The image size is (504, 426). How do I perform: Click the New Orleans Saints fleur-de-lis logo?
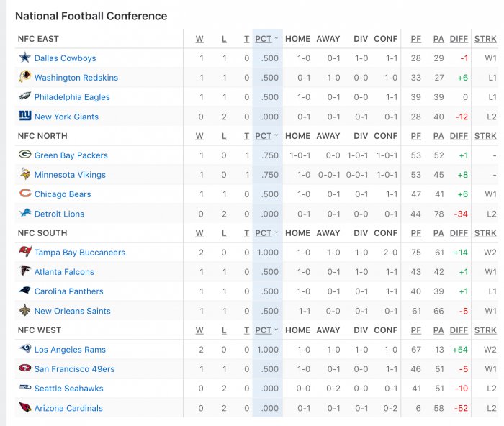[24, 310]
